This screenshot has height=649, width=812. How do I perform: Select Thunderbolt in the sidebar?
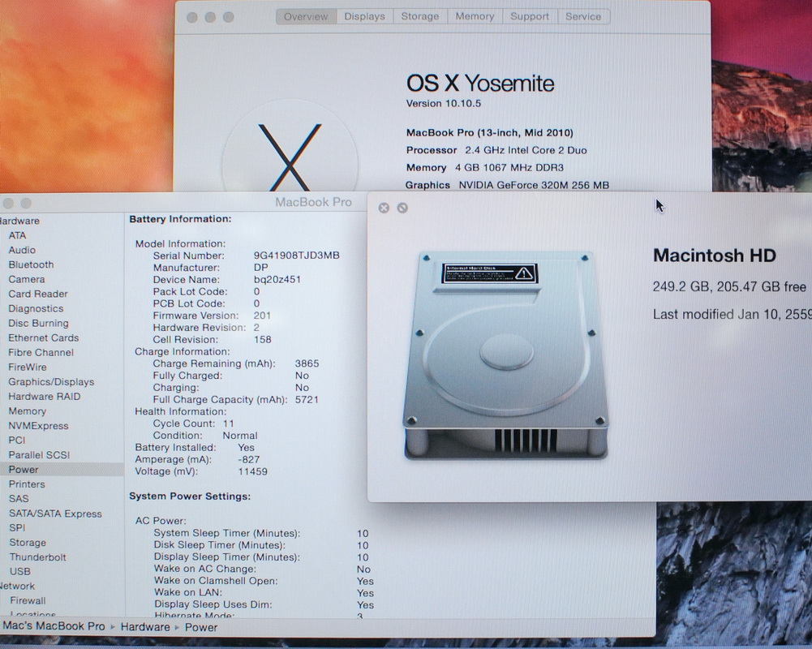click(x=38, y=557)
